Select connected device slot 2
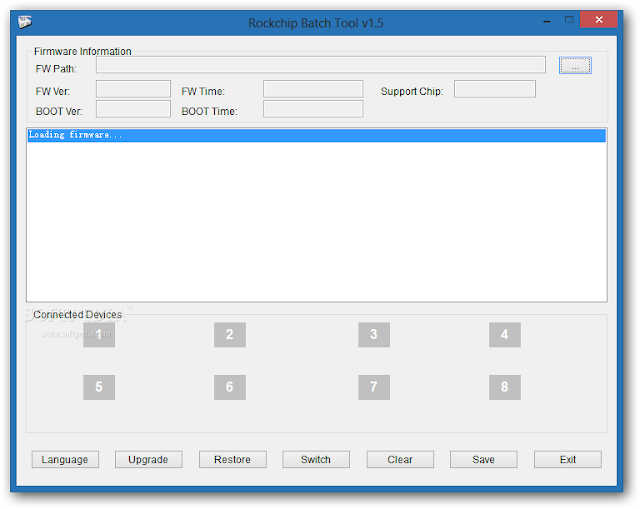The image size is (640, 509). [230, 335]
